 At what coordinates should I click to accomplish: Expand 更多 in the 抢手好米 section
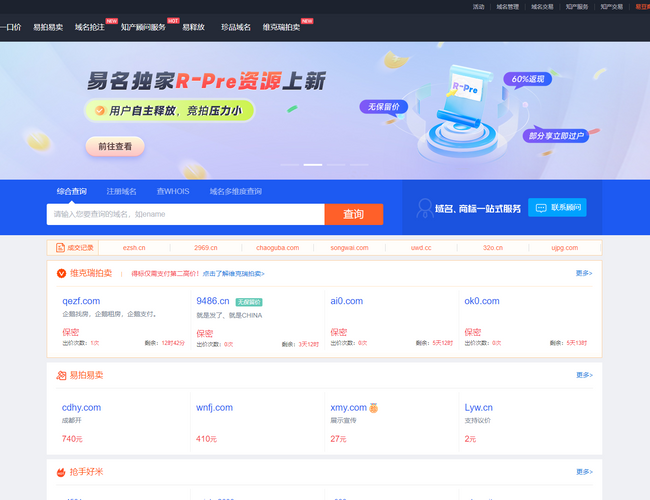coord(583,471)
